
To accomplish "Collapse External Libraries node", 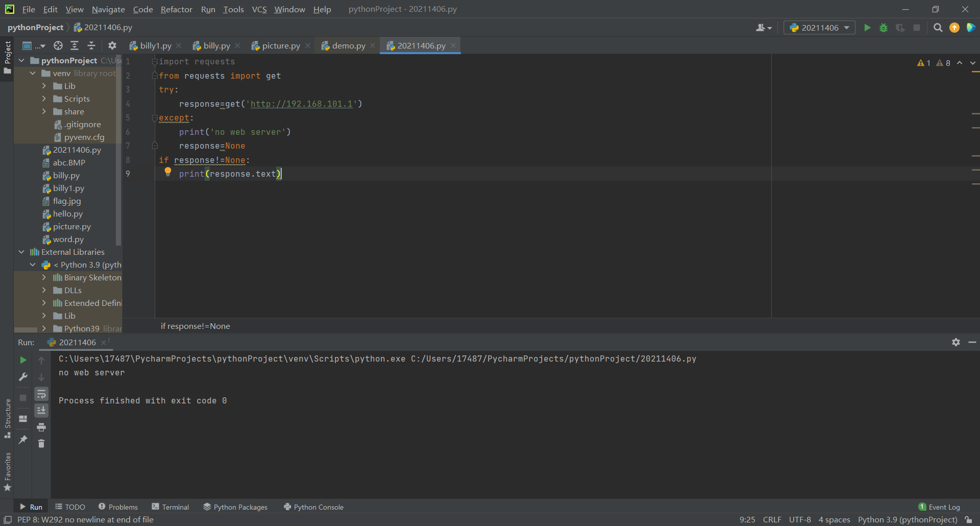I will (21, 252).
